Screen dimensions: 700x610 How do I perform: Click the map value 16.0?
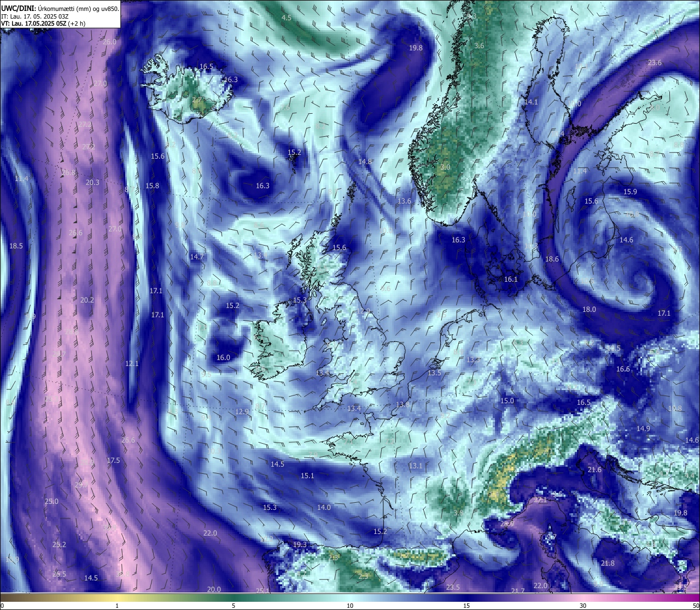pyautogui.click(x=223, y=358)
